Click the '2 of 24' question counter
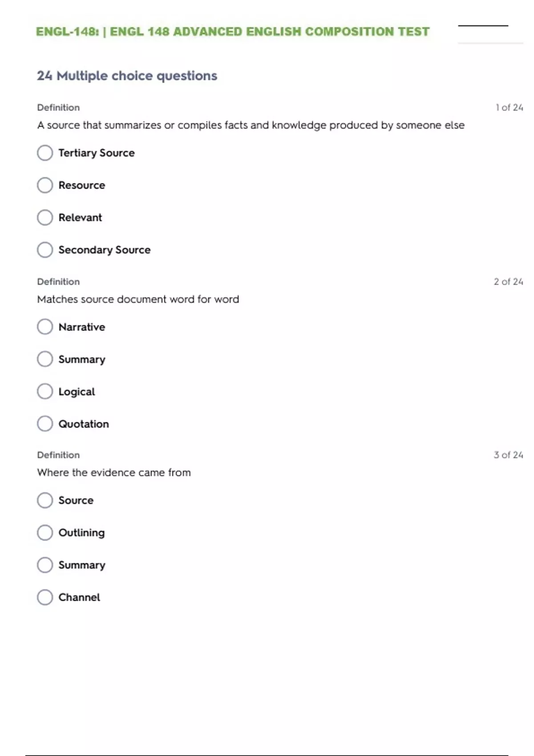 508,281
